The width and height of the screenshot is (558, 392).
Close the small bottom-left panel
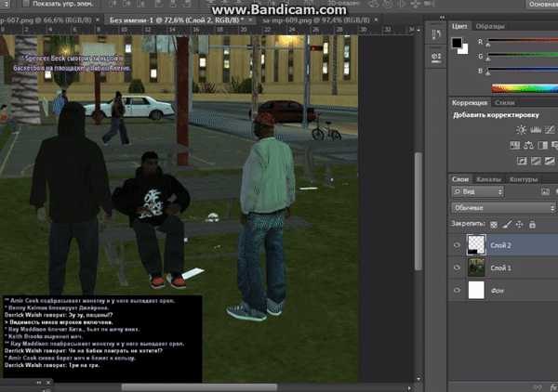pyautogui.click(x=48, y=383)
